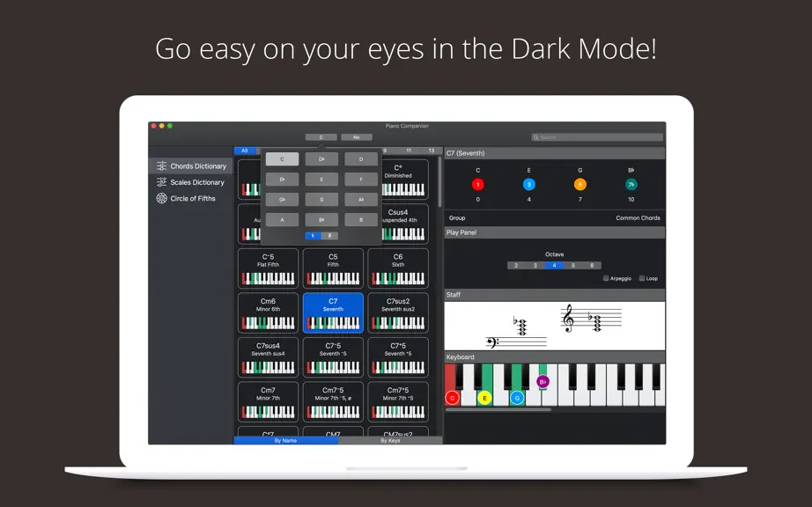This screenshot has width=812, height=507.
Task: Select the 13 chord filter tab
Action: 431,151
